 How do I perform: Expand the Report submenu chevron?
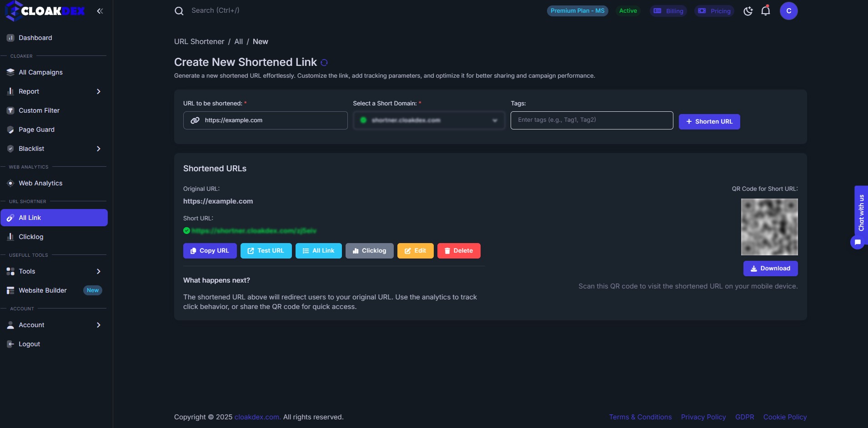(x=99, y=91)
